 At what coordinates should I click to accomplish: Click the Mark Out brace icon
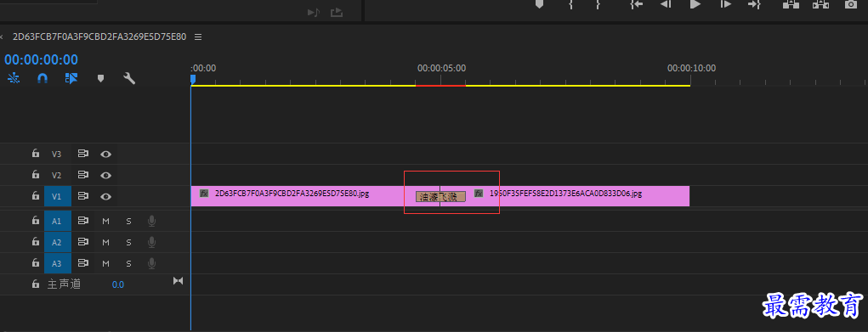[599, 4]
